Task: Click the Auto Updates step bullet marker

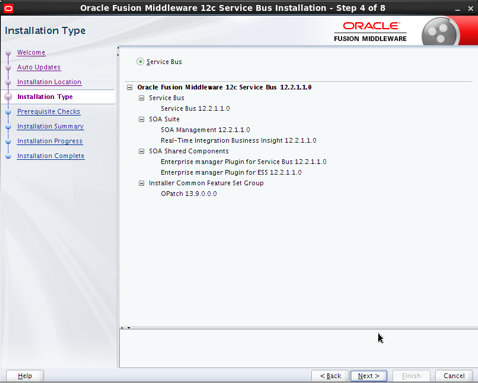Action: pos(8,67)
